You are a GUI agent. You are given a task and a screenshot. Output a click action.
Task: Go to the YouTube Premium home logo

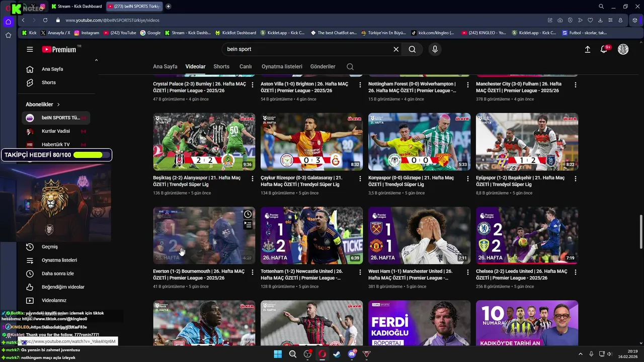pyautogui.click(x=59, y=49)
